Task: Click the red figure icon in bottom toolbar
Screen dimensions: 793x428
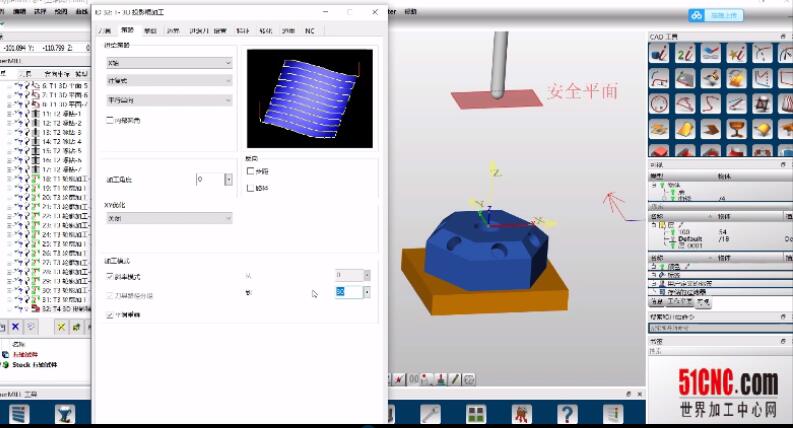Action: point(521,414)
